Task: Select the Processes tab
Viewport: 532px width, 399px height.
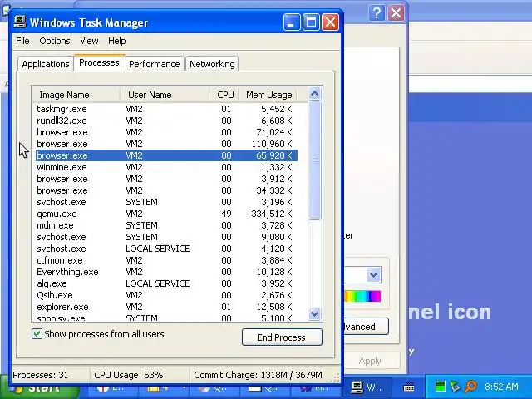Action: (x=99, y=63)
